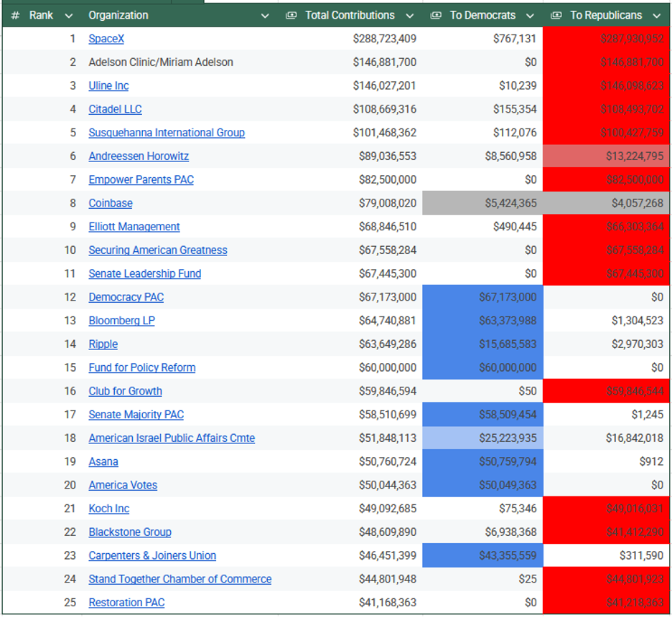Open the Senate Leadership Fund link
672x617 pixels.
point(145,273)
